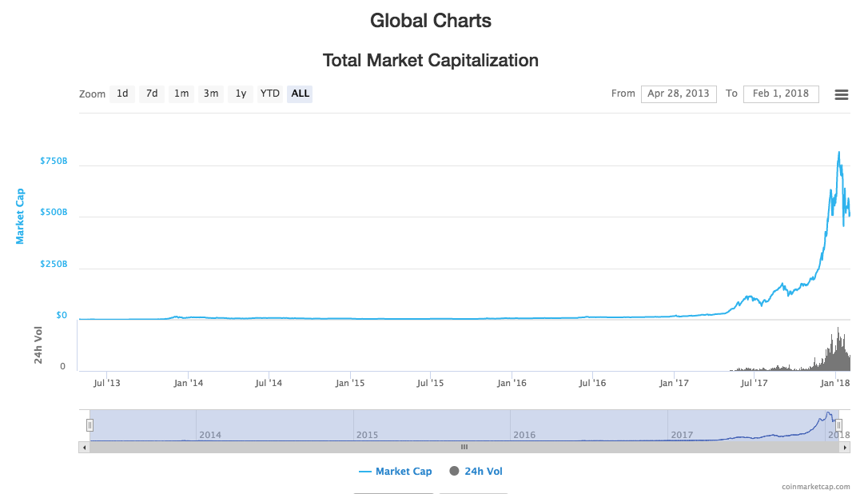Click the 24h Vol legend gray dot
The image size is (868, 494).
(x=455, y=472)
